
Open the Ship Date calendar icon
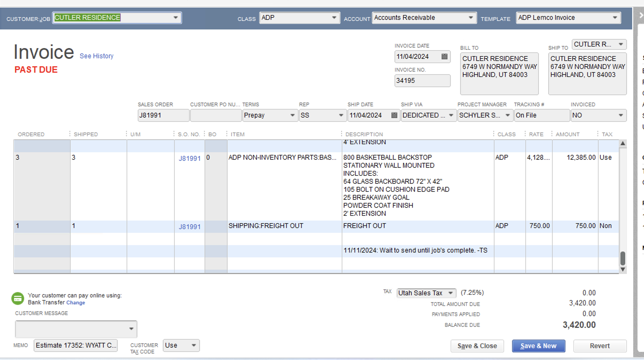click(394, 115)
